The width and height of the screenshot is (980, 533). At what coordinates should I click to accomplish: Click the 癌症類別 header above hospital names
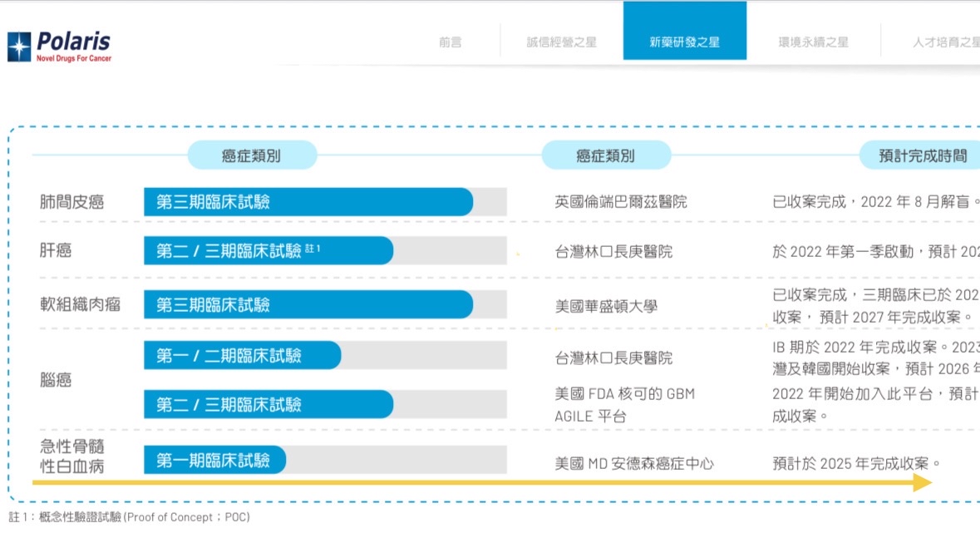click(606, 155)
